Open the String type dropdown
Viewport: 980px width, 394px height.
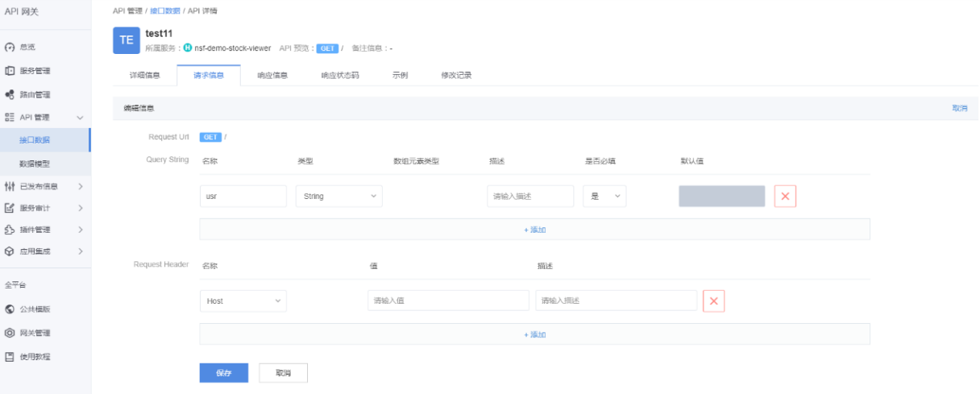pyautogui.click(x=338, y=197)
